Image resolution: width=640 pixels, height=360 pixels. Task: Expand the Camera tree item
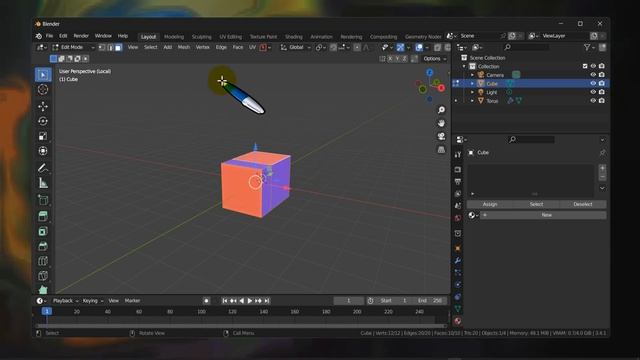point(472,75)
